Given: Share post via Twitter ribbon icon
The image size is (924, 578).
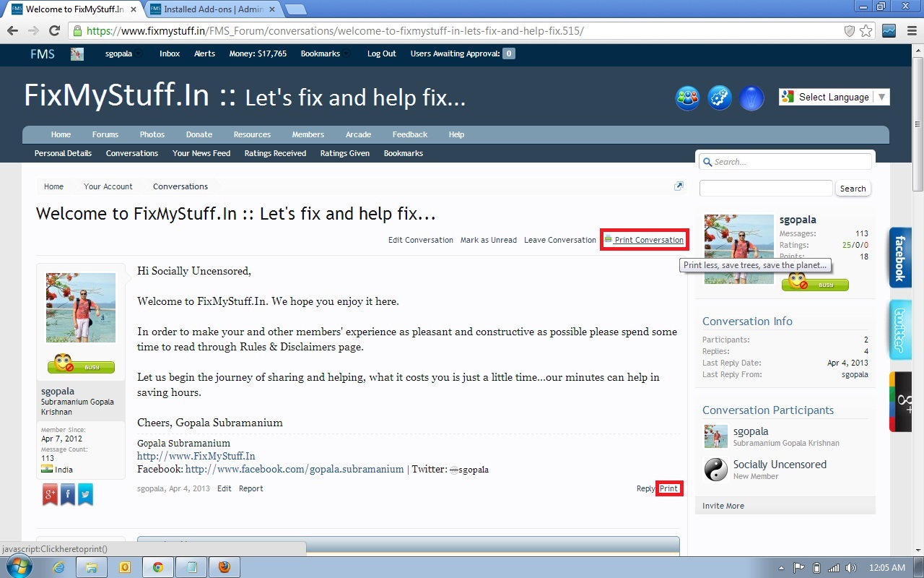Looking at the screenshot, I should point(86,494).
